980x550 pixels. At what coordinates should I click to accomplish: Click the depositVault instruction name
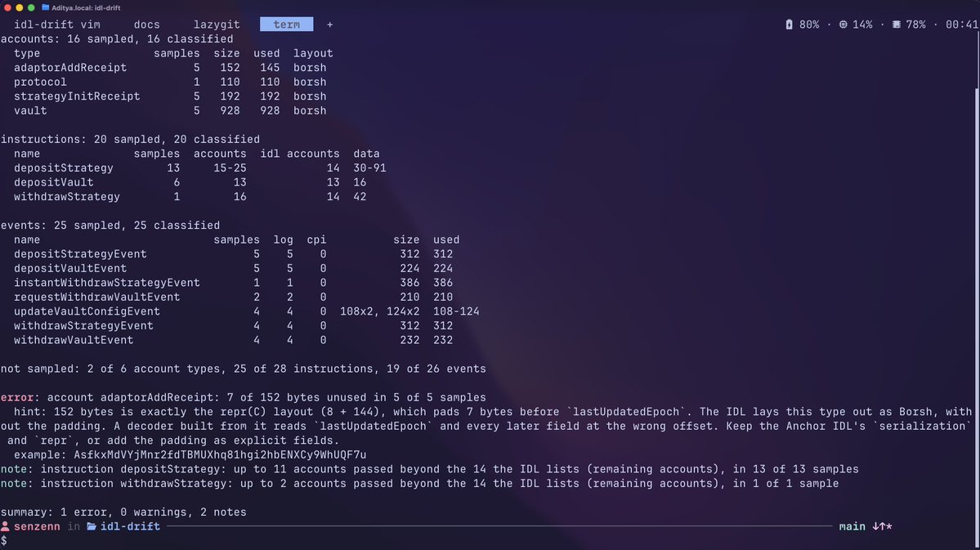(x=54, y=182)
